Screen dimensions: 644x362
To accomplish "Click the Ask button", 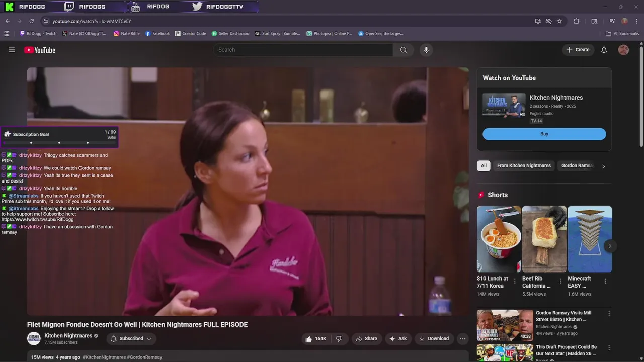I will point(398,339).
